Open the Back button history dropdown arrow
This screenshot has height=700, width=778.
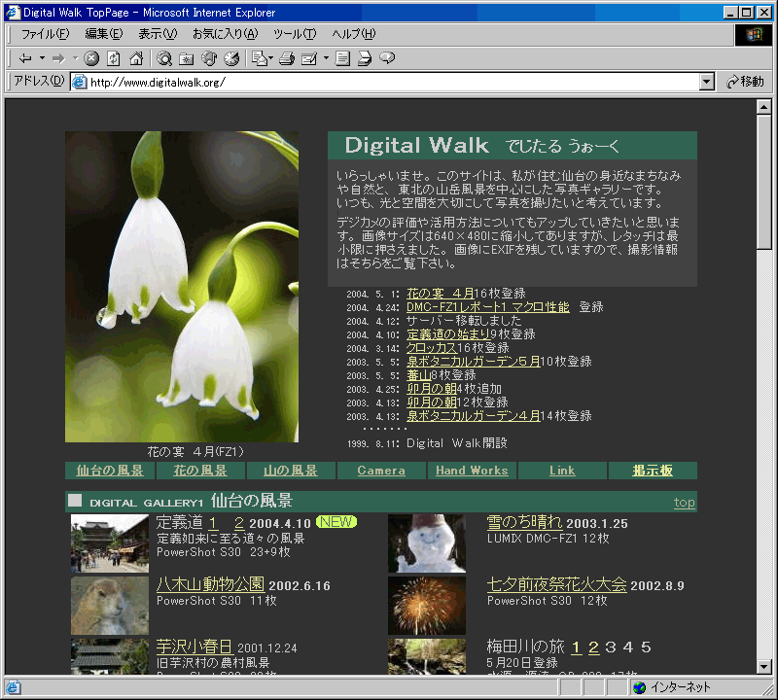42,58
